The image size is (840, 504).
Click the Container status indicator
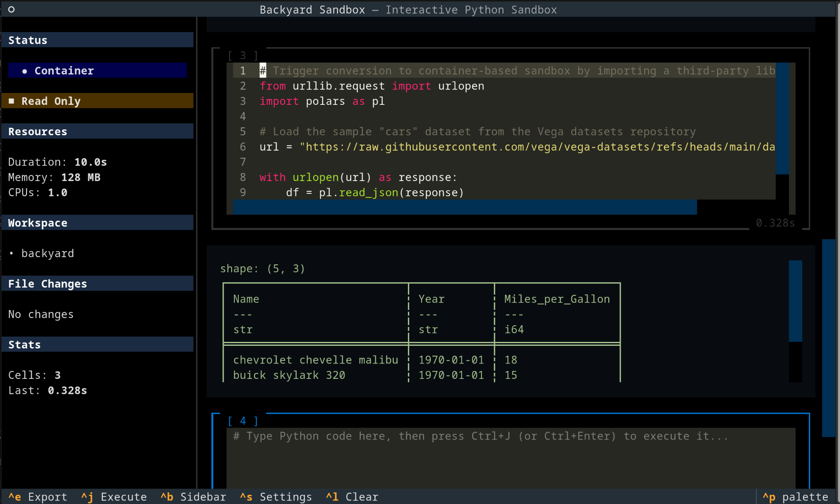tap(97, 70)
